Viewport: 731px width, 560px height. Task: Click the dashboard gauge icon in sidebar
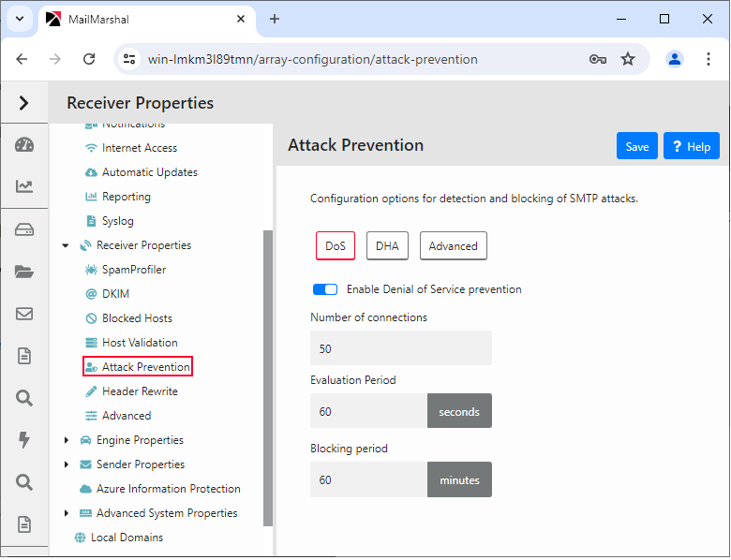(24, 145)
